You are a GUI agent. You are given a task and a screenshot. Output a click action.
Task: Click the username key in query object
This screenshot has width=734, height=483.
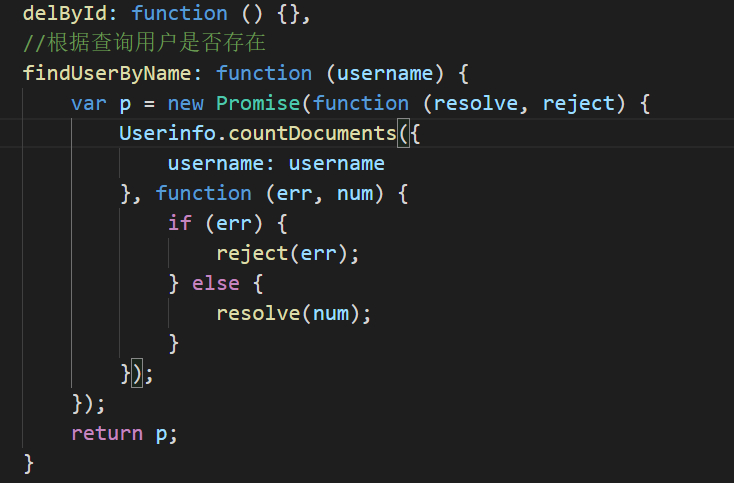click(216, 163)
